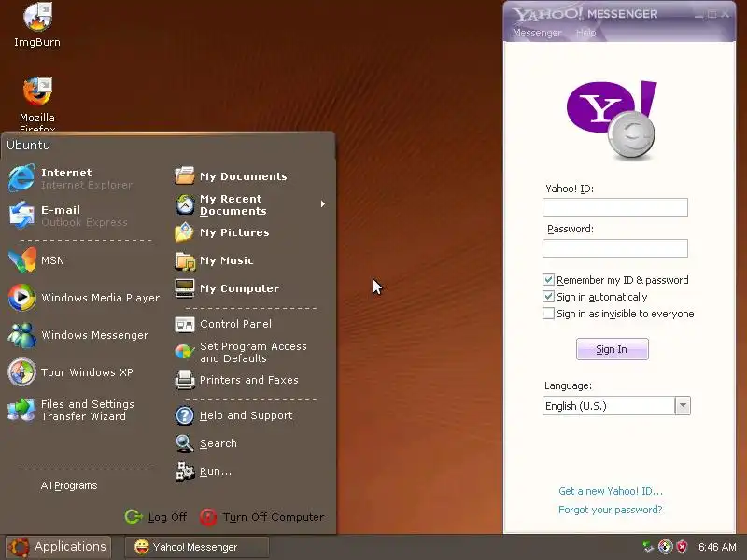The image size is (747, 560).
Task: Click into the Password field
Action: tap(615, 248)
